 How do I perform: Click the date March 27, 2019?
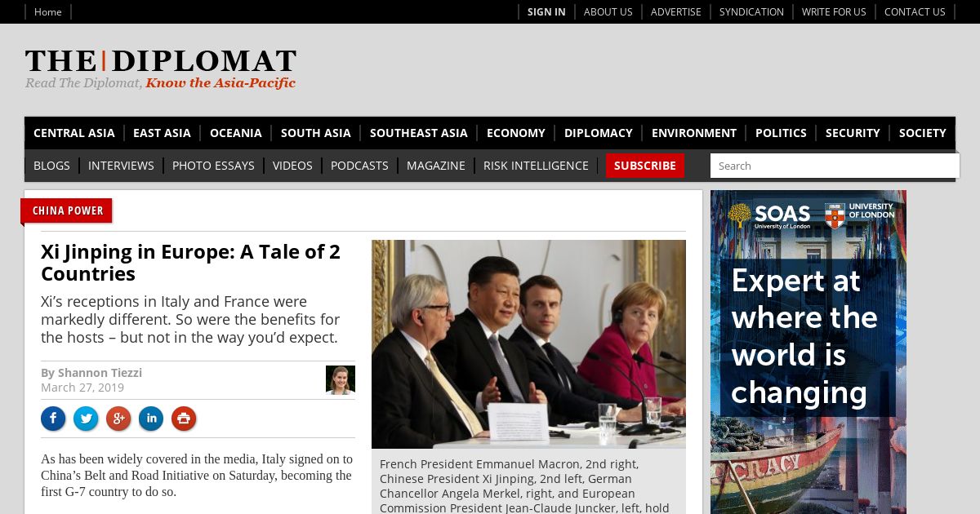click(x=82, y=388)
